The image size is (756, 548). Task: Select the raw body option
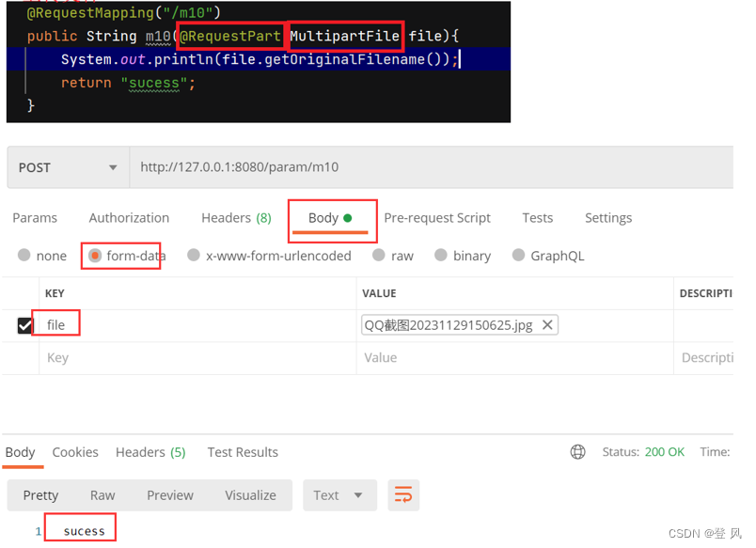(x=379, y=255)
